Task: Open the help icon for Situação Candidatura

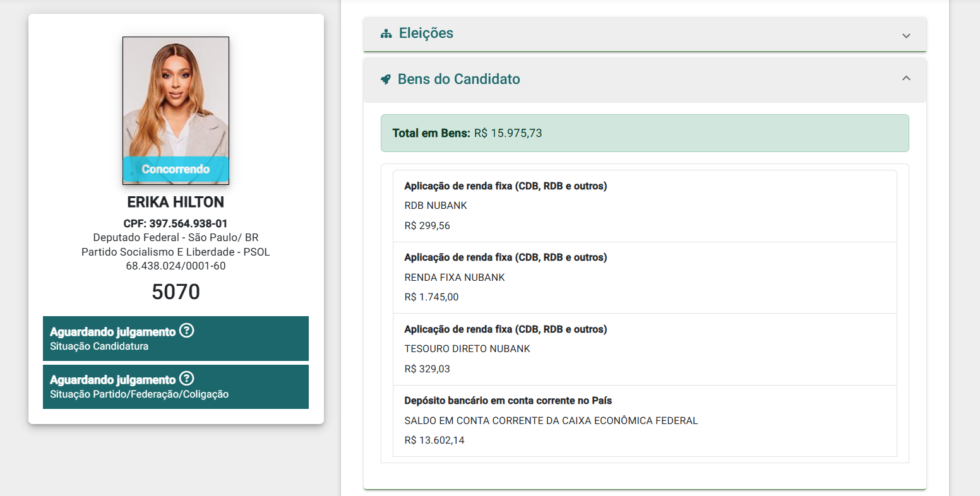Action: 186,331
